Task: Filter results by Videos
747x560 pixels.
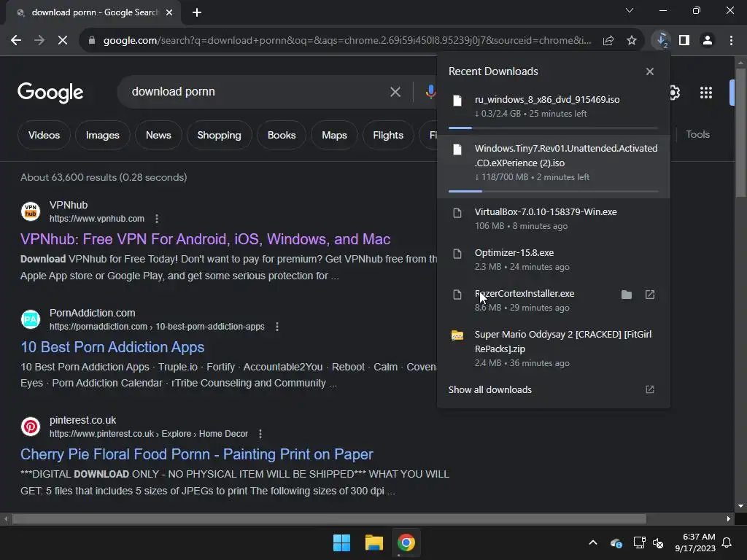Action: pyautogui.click(x=44, y=135)
